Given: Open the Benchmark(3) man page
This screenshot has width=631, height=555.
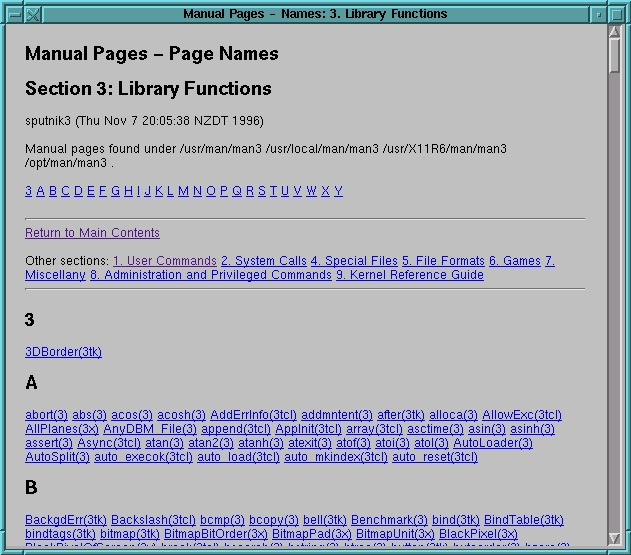Looking at the screenshot, I should point(389,520).
